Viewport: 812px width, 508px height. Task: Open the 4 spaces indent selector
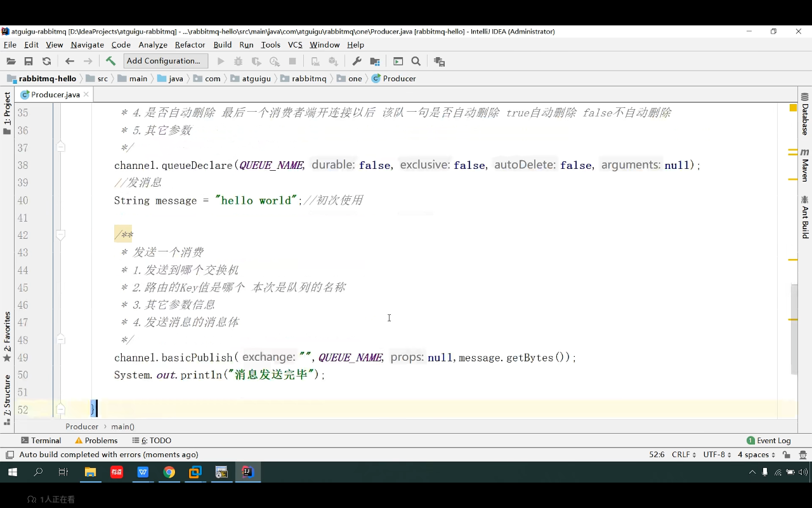pos(756,455)
